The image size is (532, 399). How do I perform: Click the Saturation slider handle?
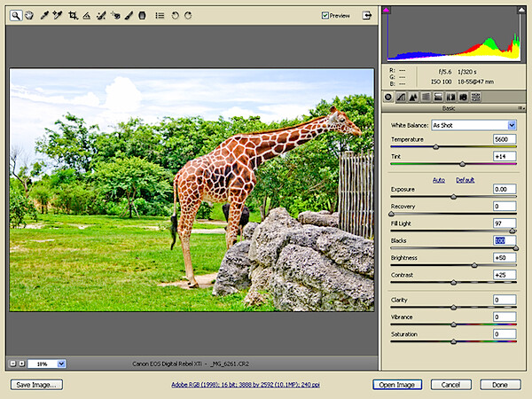(x=454, y=341)
